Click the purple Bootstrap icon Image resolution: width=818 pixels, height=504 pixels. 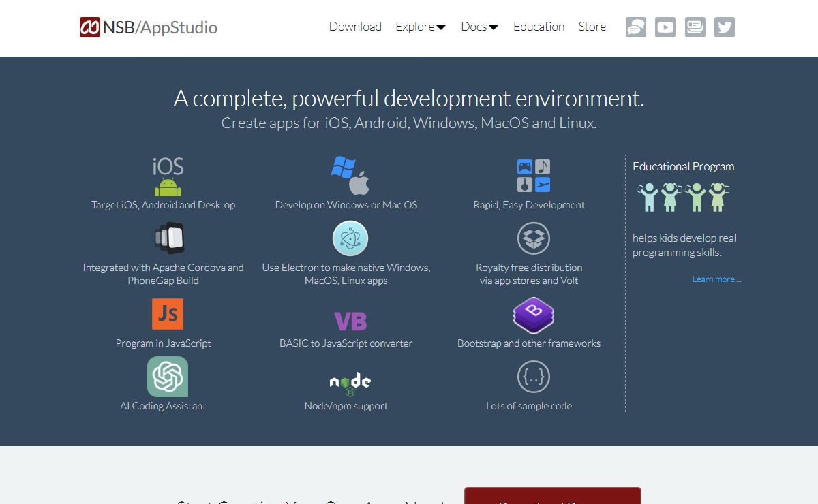tap(533, 315)
